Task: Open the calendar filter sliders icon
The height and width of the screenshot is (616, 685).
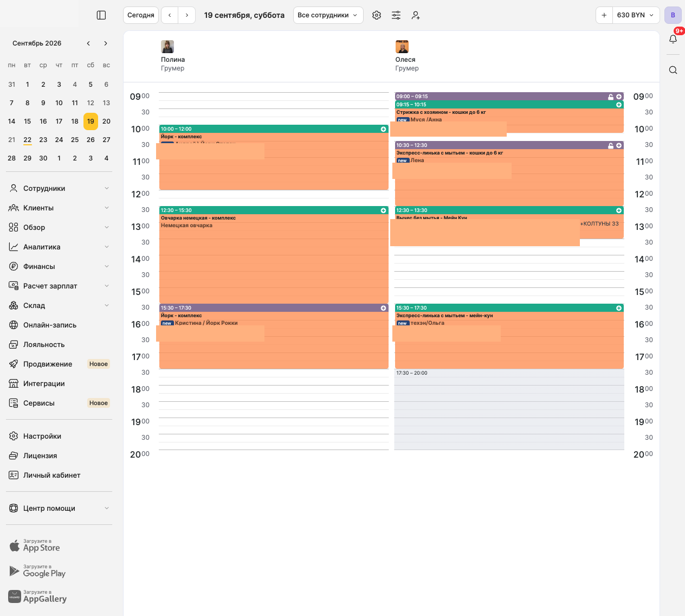Action: point(396,15)
